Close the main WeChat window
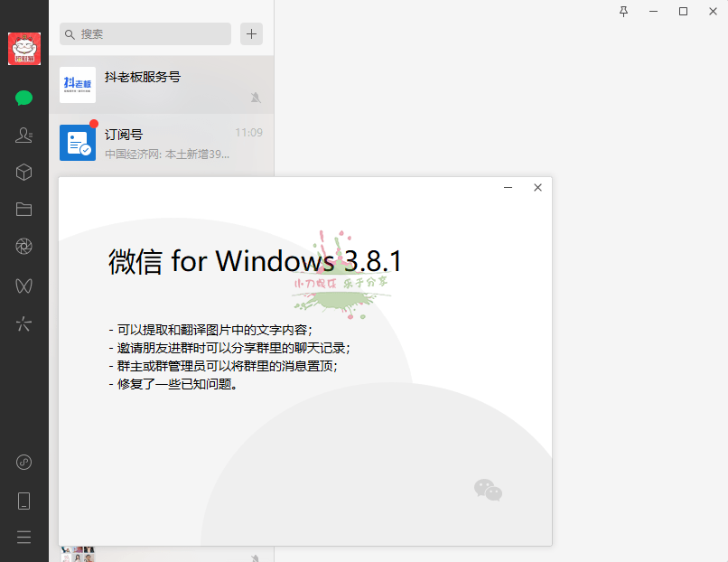The height and width of the screenshot is (562, 728). click(713, 12)
